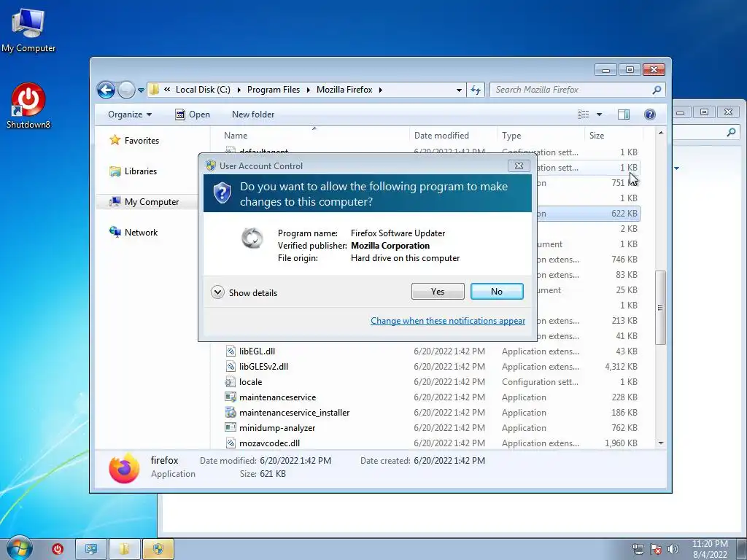Click Yes in User Account Control
Viewport: 747px width, 560px height.
[438, 292]
